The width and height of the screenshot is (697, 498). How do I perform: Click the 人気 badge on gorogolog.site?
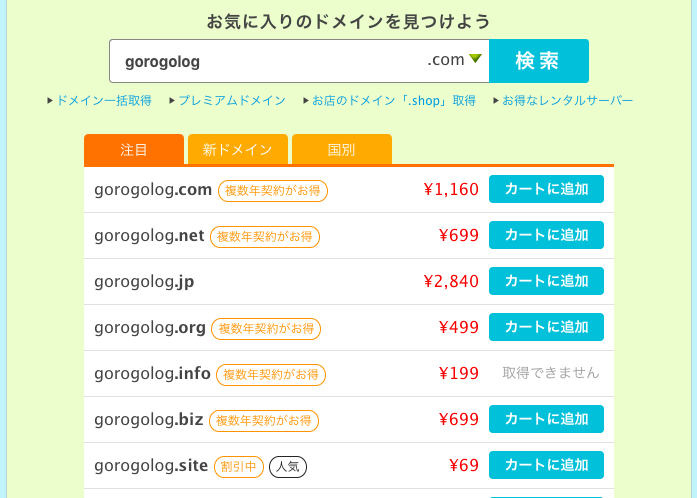tap(288, 467)
